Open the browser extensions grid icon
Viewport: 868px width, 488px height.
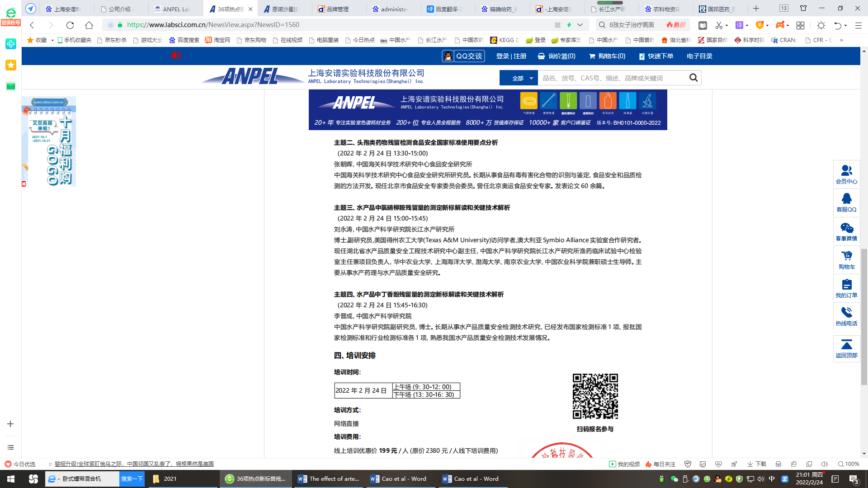click(x=800, y=25)
